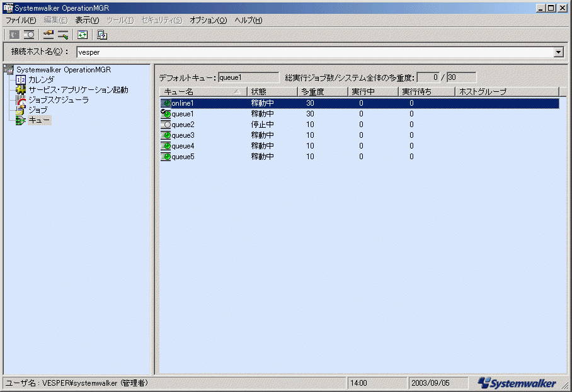
Task: Select the queue3 row name
Action: [183, 135]
